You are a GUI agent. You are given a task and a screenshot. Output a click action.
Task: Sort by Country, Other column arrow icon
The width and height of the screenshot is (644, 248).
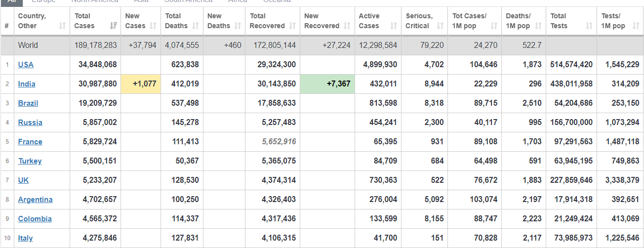click(x=62, y=26)
